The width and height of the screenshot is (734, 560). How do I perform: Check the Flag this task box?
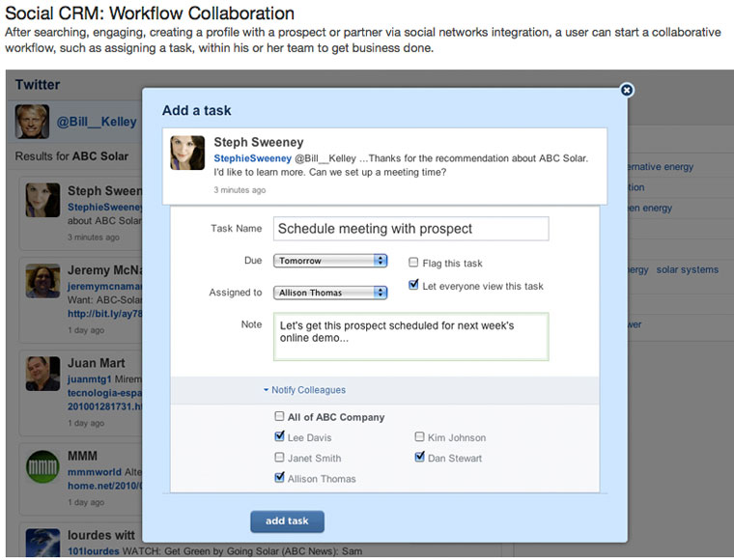tap(413, 262)
